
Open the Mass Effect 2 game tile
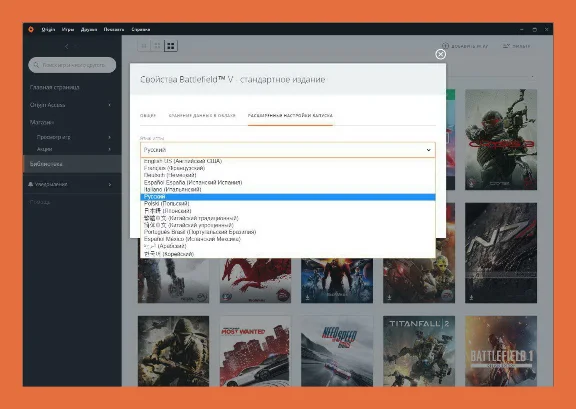pos(337,281)
